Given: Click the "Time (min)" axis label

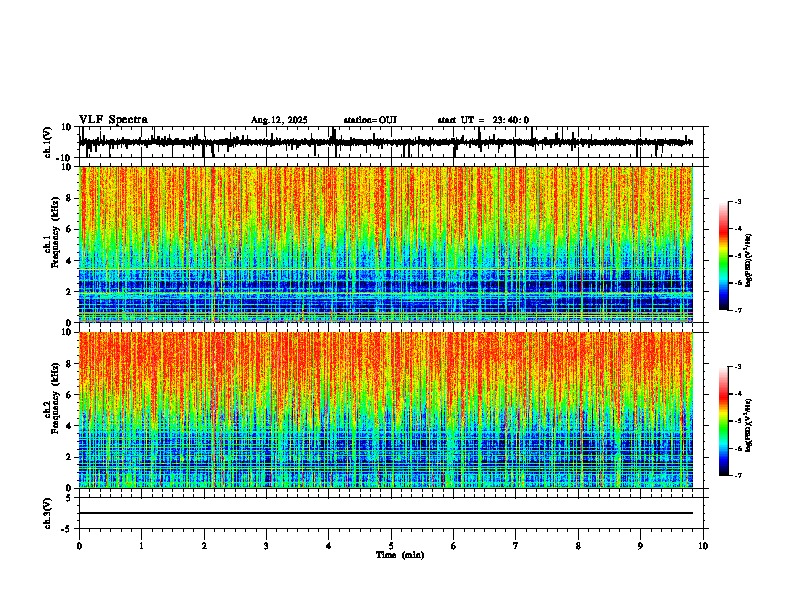Looking at the screenshot, I should click(400, 555).
